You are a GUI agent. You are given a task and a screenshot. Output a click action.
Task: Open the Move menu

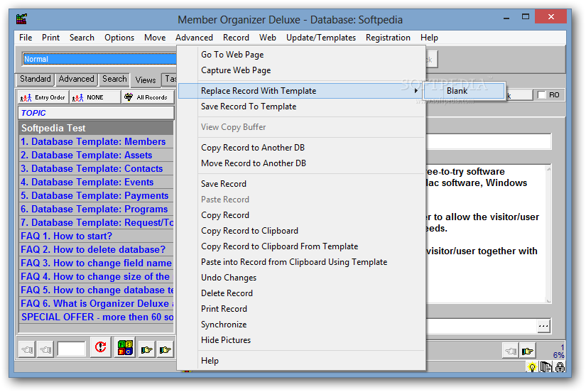coord(155,38)
